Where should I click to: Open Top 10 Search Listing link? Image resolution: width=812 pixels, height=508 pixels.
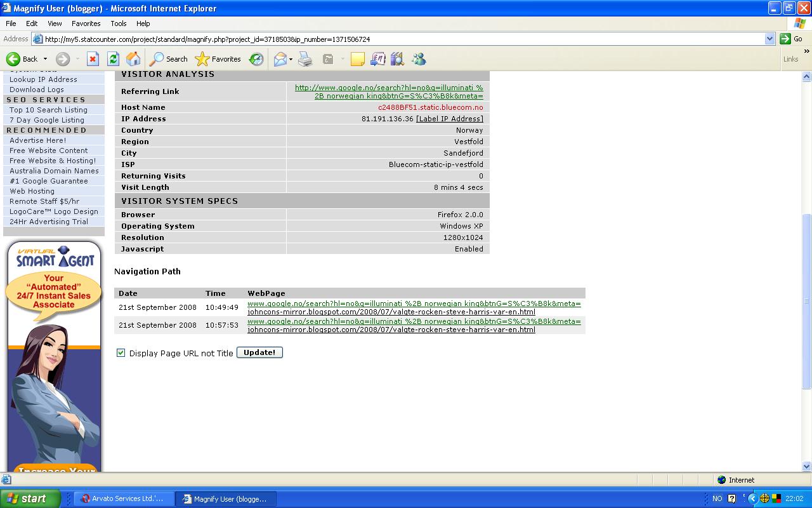coord(48,110)
